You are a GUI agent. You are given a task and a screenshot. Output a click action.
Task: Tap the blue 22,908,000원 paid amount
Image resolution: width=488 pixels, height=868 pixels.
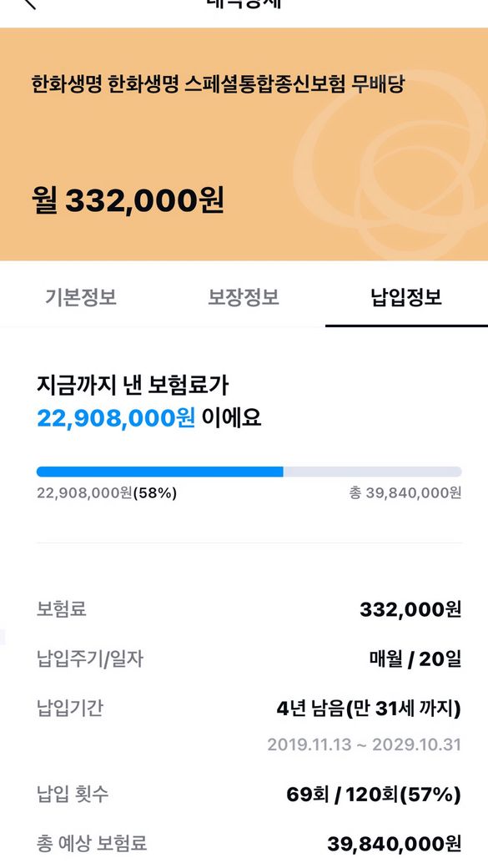pos(116,418)
